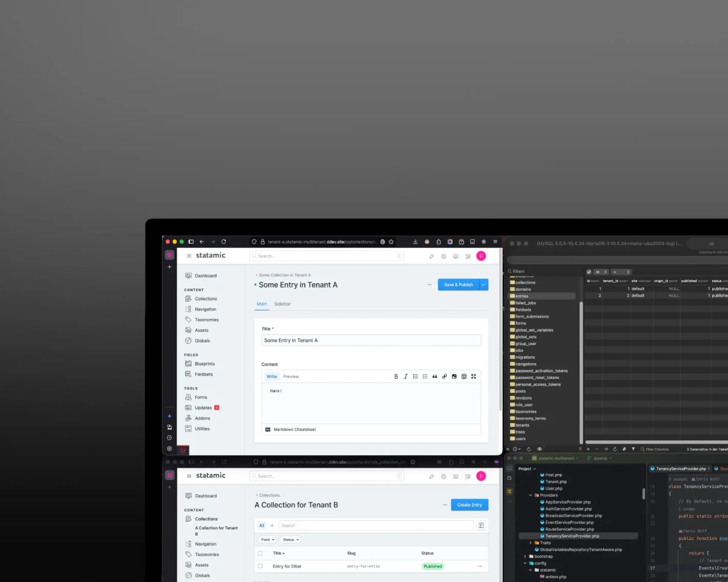Insert a table using the grid icon

[x=463, y=376]
